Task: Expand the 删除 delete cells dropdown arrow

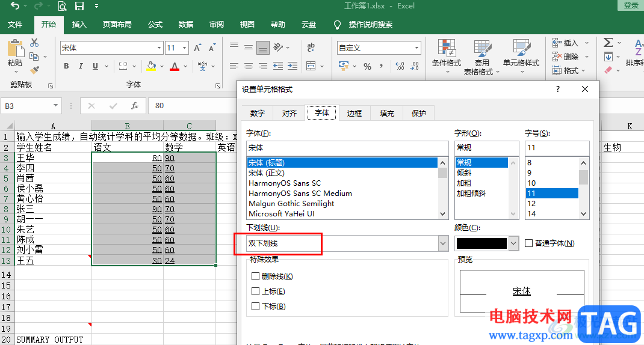Action: point(587,56)
